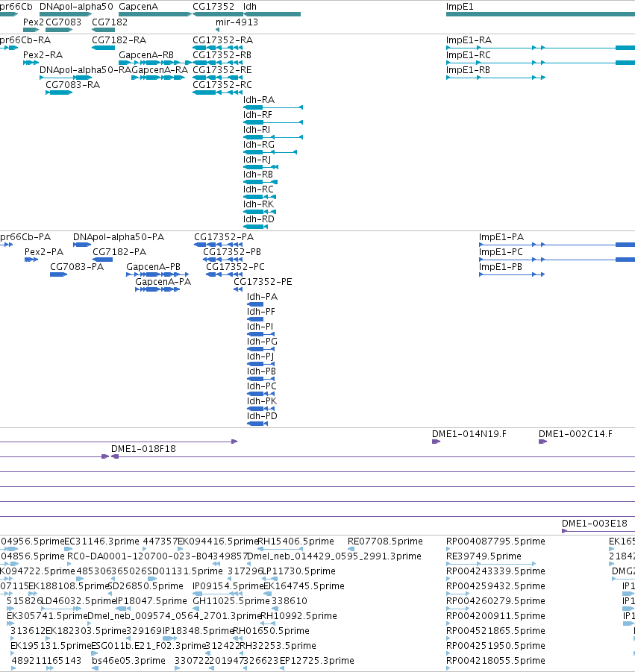This screenshot has height=672, width=635.
Task: Select transcript CG17352-RC
Action: [x=222, y=85]
